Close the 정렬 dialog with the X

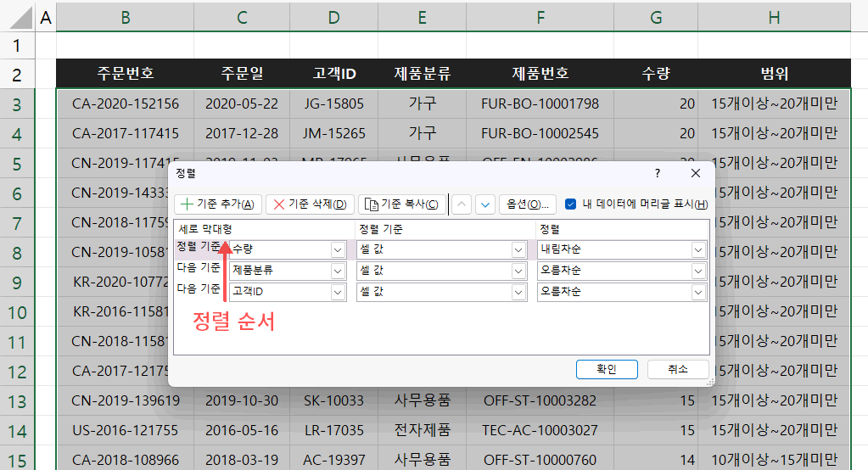[696, 173]
